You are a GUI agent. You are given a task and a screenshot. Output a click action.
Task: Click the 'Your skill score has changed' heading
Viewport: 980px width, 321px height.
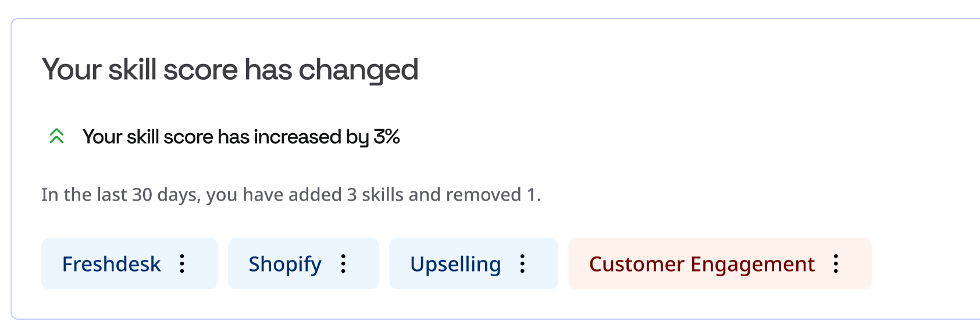230,70
